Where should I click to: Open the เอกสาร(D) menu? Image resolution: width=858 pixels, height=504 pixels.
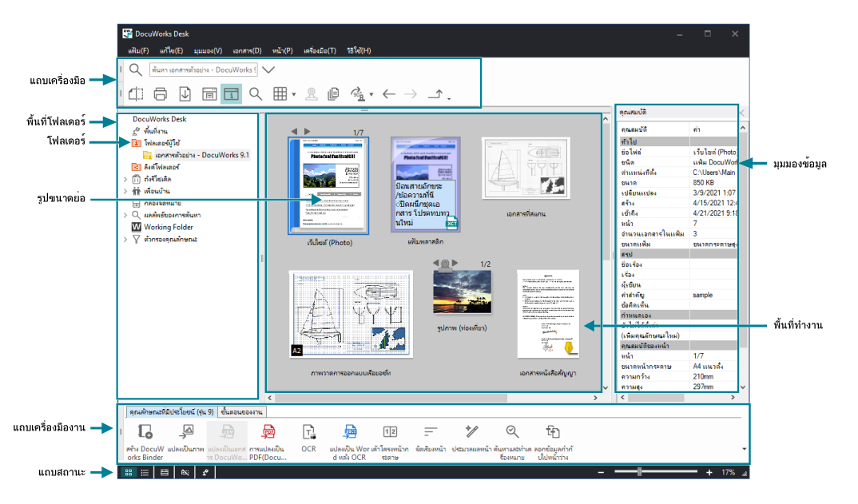pyautogui.click(x=245, y=50)
